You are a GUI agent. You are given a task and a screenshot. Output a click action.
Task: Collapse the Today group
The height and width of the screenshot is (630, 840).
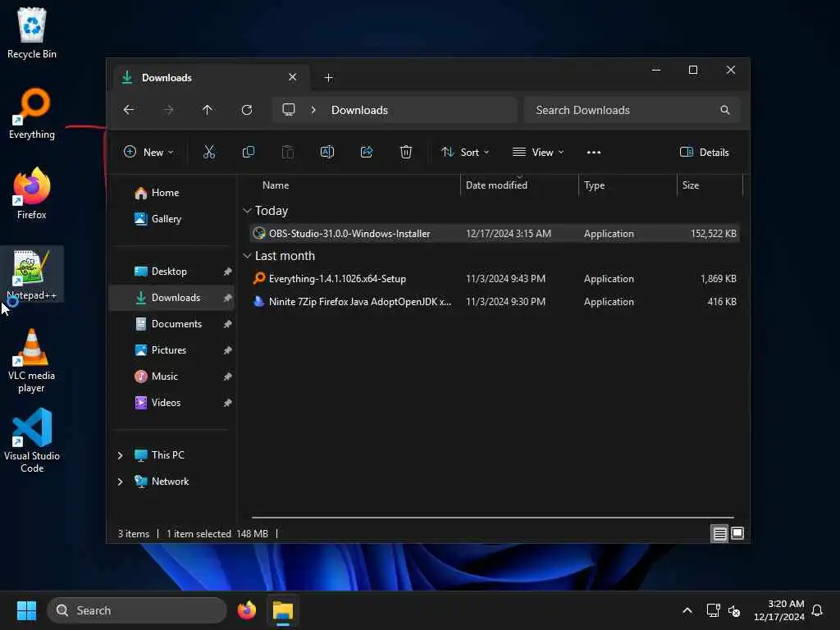point(247,211)
